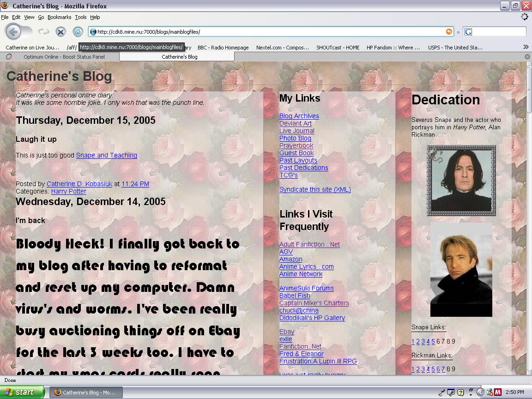This screenshot has width=532, height=399.
Task: Open the Help menu
Action: pos(95,17)
